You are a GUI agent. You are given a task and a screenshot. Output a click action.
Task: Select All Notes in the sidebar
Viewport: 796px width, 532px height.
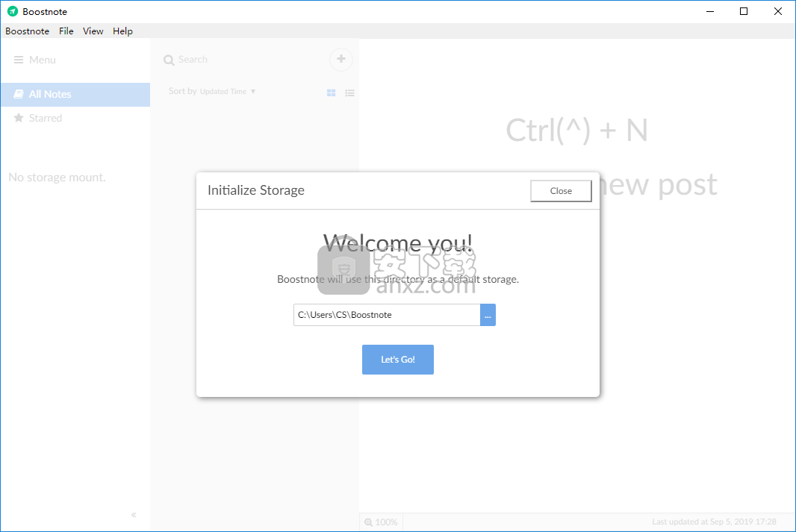coord(75,94)
